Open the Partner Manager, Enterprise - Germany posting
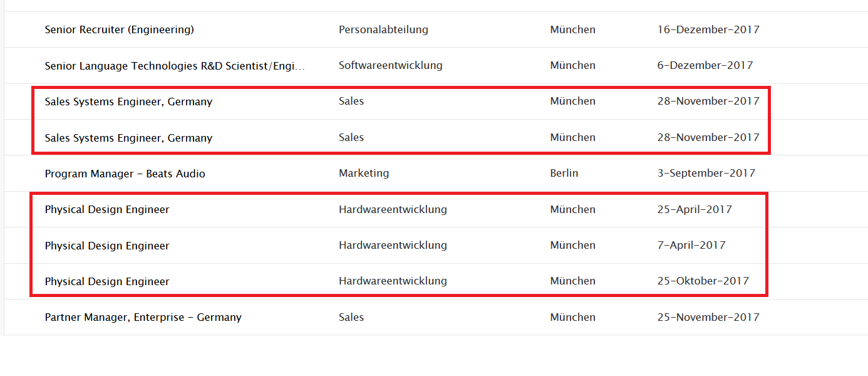The image size is (868, 376). 143,317
